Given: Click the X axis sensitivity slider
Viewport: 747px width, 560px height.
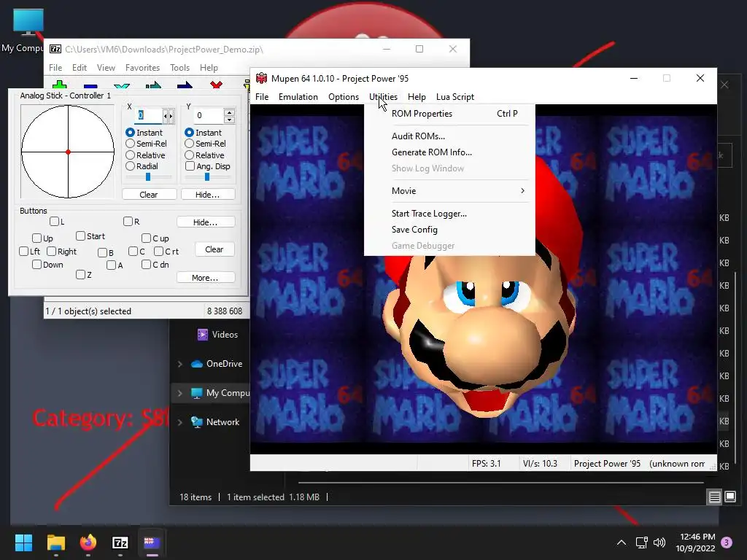Looking at the screenshot, I should tap(148, 176).
